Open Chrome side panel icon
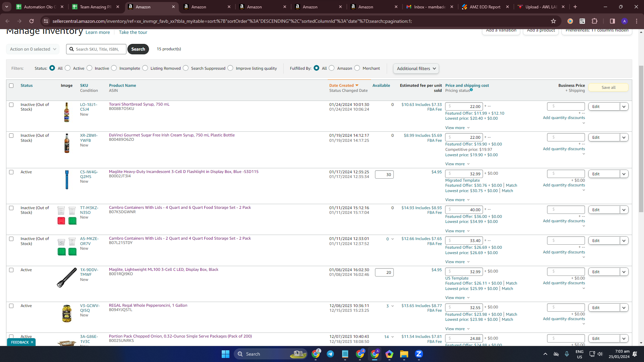644x362 pixels. (x=612, y=21)
